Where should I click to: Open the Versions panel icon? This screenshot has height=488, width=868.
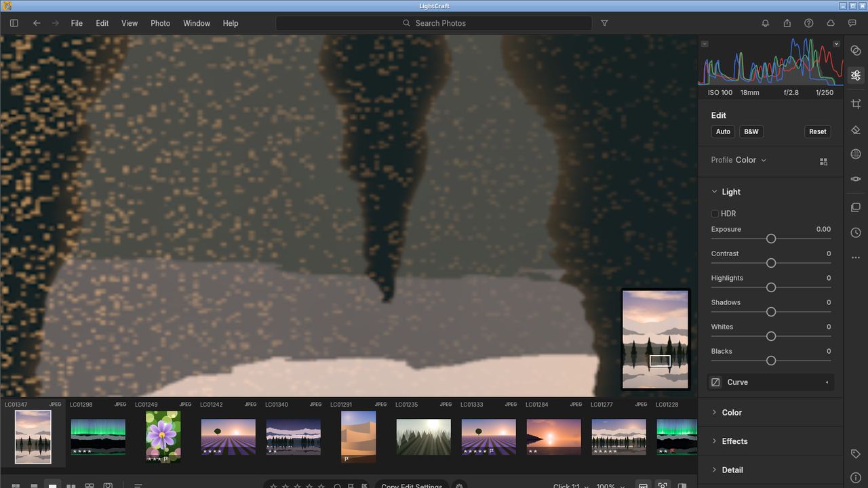coord(856,207)
